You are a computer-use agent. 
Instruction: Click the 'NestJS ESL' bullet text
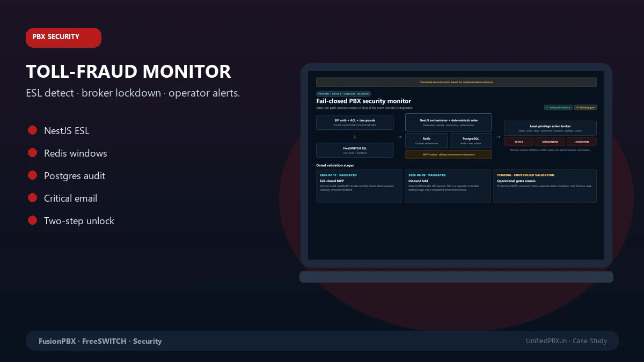click(67, 131)
